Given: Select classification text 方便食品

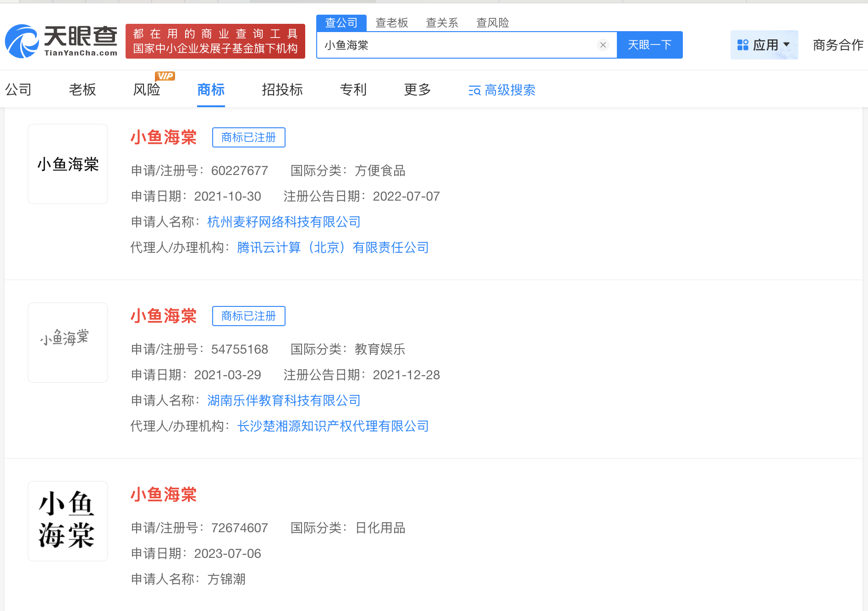Looking at the screenshot, I should pyautogui.click(x=380, y=171).
